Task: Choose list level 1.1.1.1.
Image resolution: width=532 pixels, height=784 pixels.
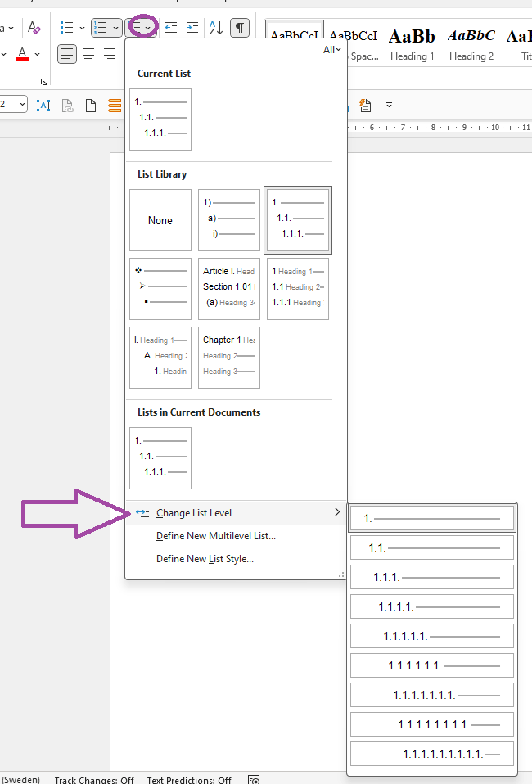Action: click(x=432, y=607)
